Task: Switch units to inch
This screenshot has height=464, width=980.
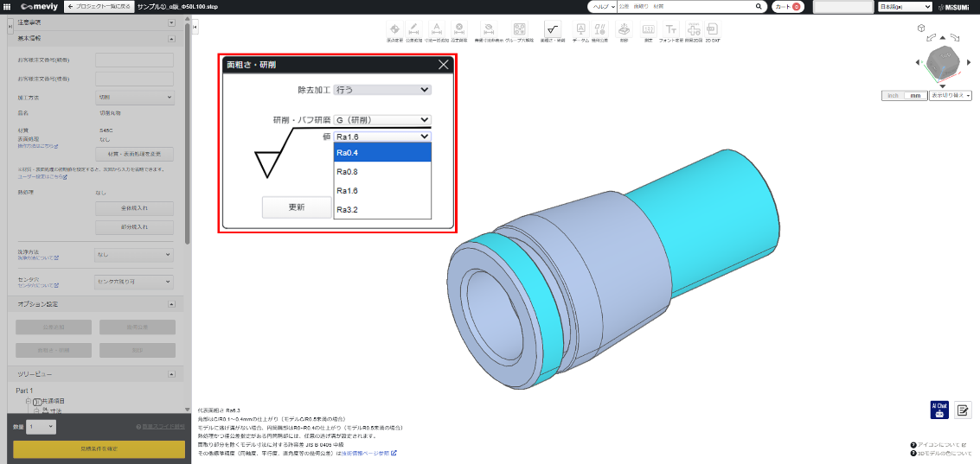Action: pyautogui.click(x=893, y=96)
